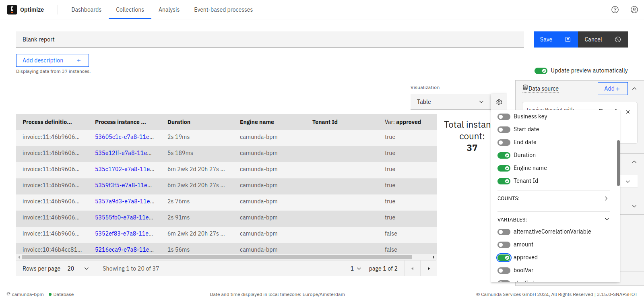Click the column settings vertical scrollbar

[x=618, y=163]
